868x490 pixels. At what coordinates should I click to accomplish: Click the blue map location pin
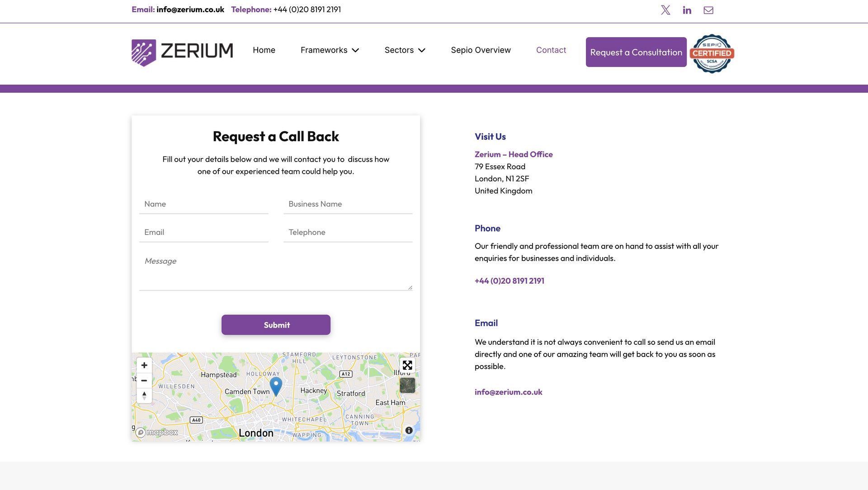276,385
